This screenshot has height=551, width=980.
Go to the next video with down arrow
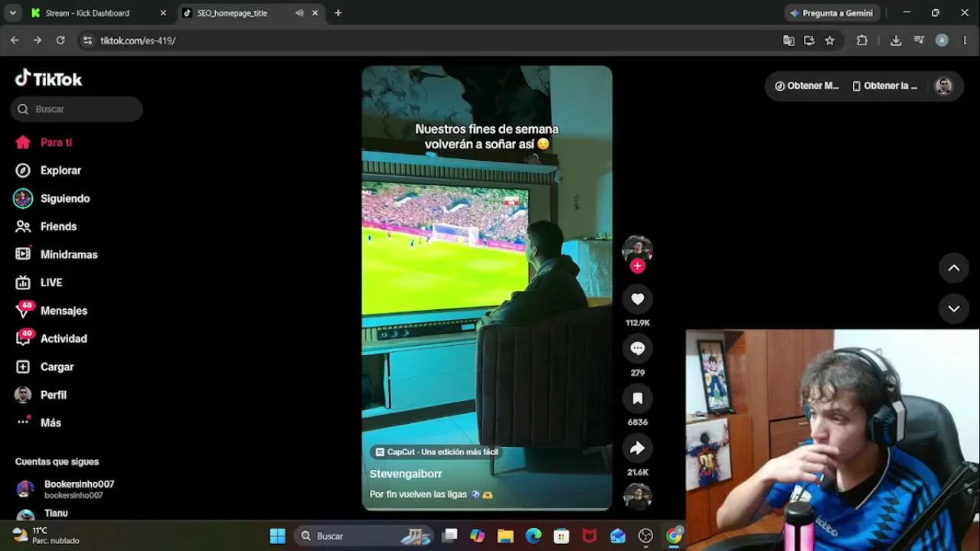(x=954, y=309)
